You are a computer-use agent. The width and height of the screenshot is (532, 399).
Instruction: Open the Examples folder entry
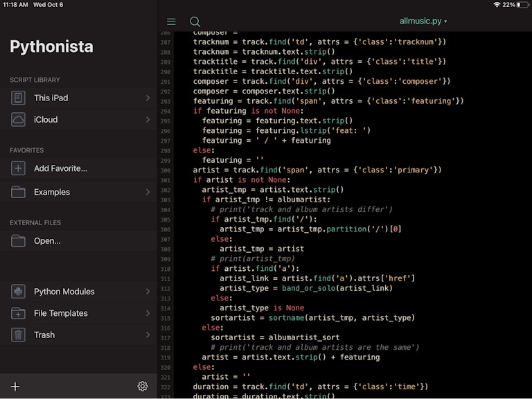(78, 192)
